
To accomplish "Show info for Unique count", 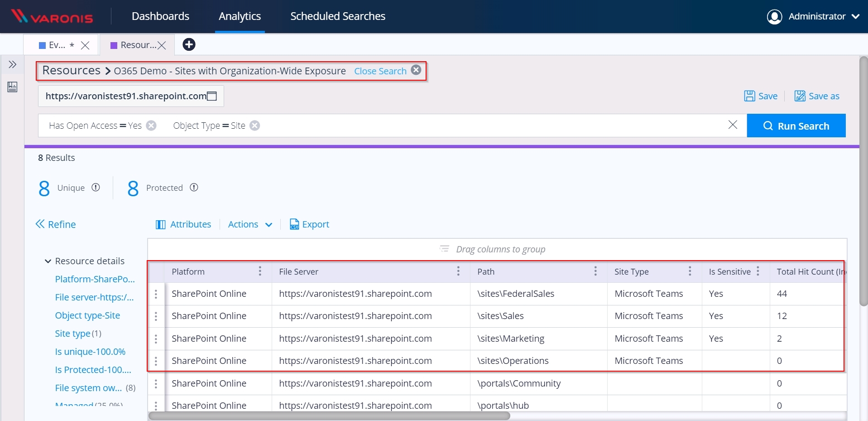I will 96,187.
